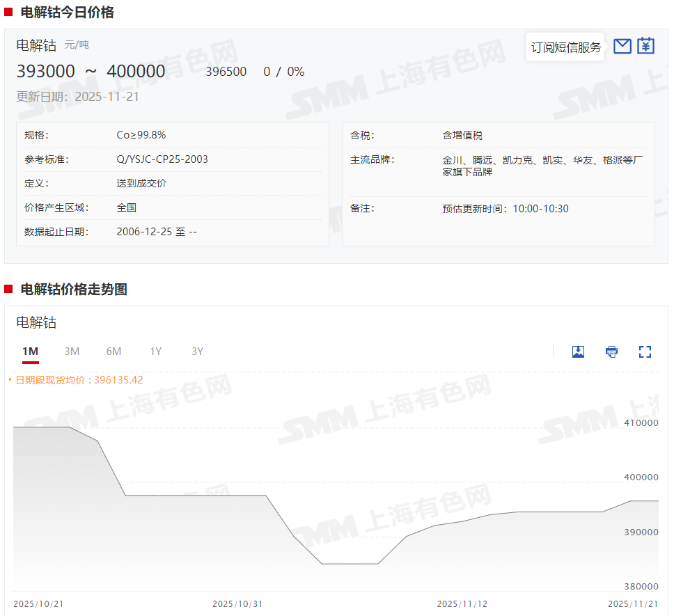Click the 410000 y-axis label
Screen dimensions: 674x616
tap(639, 422)
